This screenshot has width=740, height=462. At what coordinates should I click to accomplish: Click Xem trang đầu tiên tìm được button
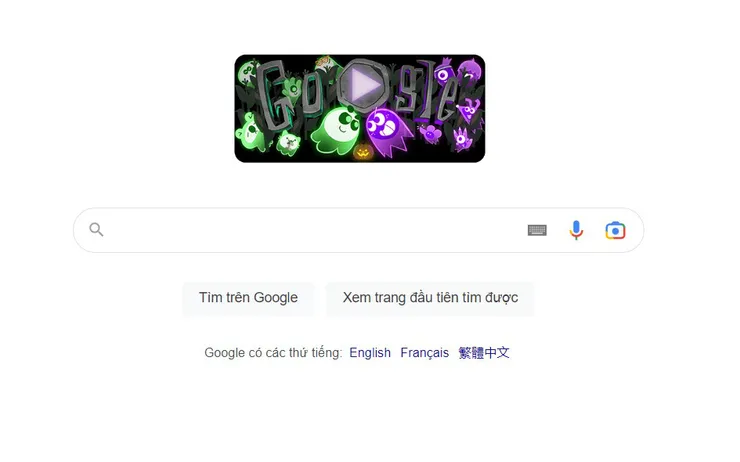tap(430, 298)
